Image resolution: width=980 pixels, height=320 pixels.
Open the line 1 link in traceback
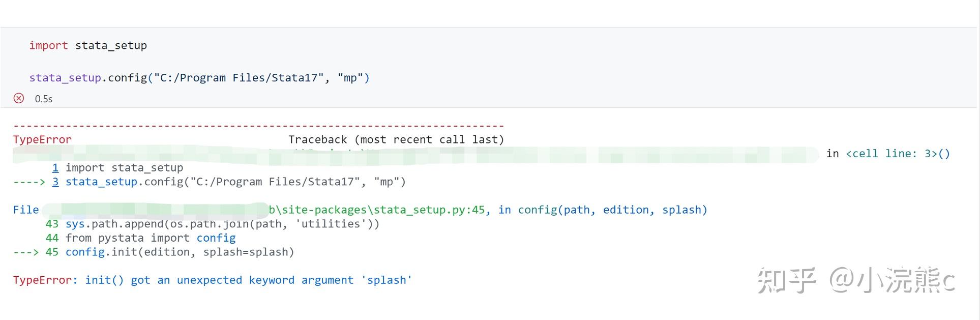point(55,168)
